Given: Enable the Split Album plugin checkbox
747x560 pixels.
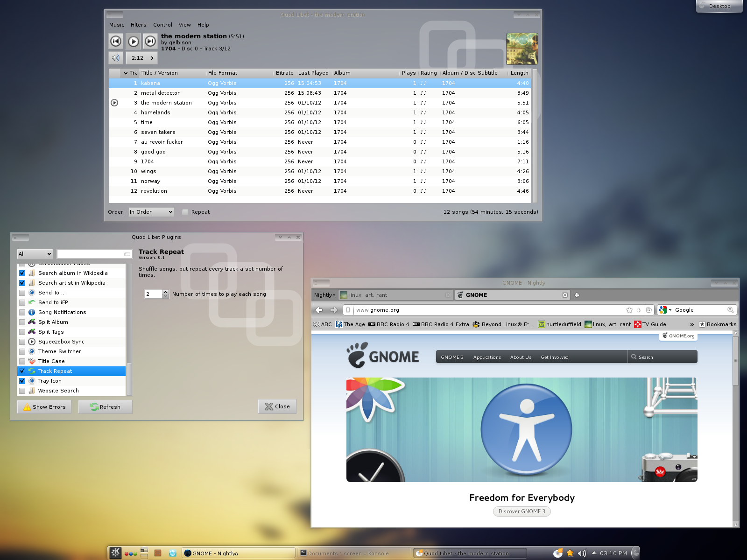Looking at the screenshot, I should pyautogui.click(x=22, y=322).
